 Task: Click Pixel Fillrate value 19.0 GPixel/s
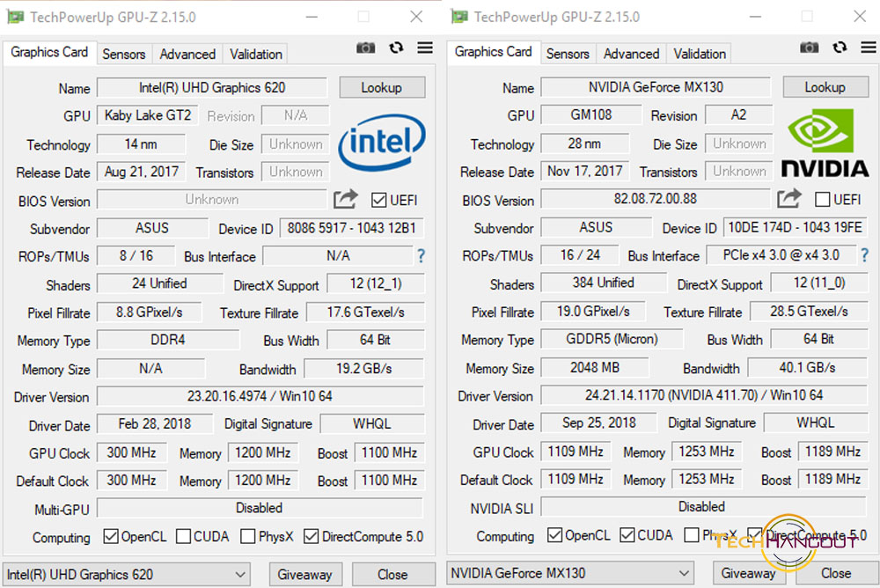pyautogui.click(x=593, y=312)
